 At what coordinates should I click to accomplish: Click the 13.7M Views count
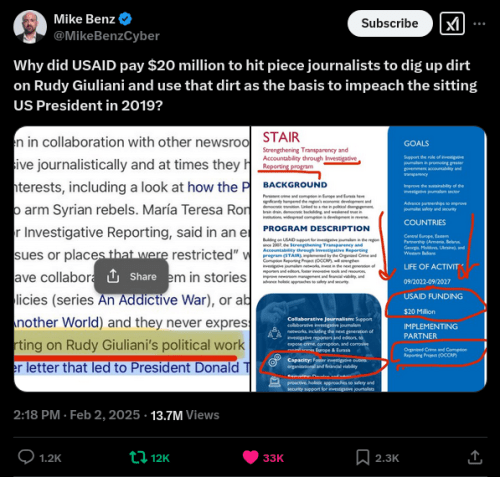click(185, 415)
